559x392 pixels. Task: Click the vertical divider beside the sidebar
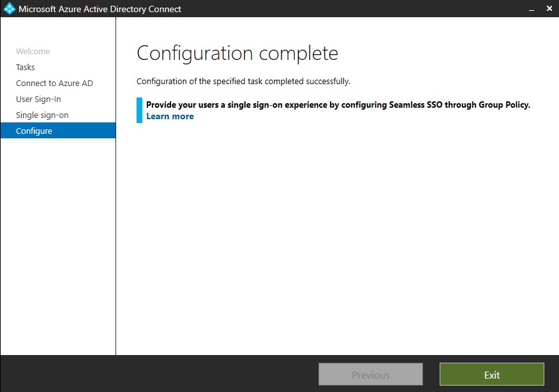[116, 242]
